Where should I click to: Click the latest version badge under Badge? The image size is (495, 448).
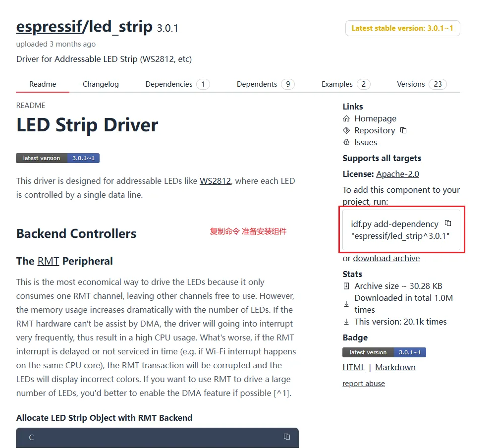(384, 352)
